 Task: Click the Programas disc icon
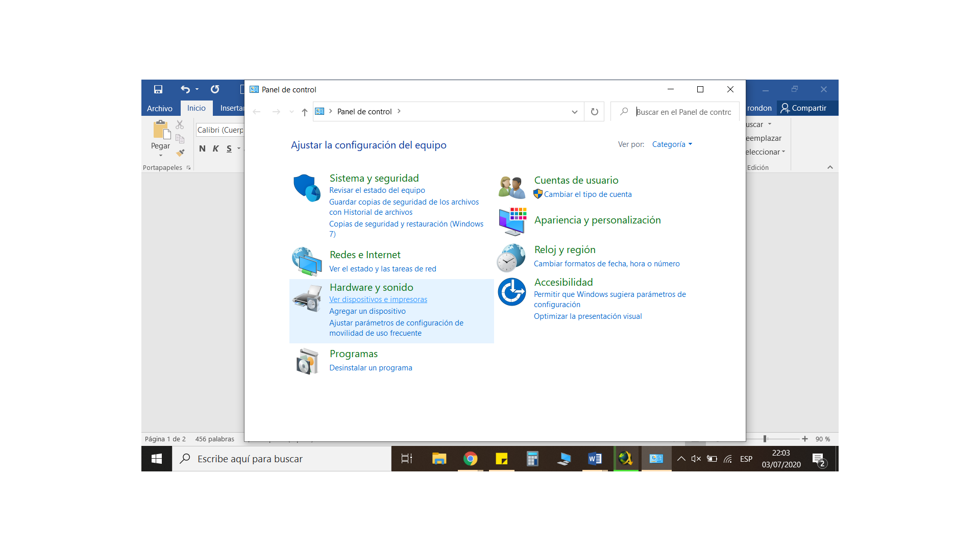[x=307, y=361]
